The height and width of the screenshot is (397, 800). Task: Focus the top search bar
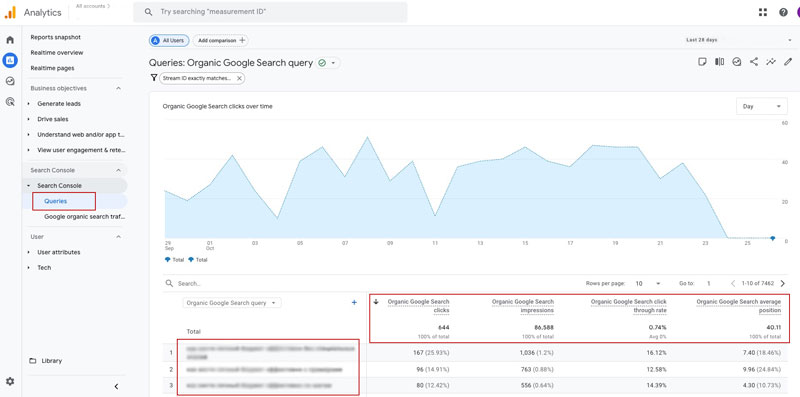270,12
